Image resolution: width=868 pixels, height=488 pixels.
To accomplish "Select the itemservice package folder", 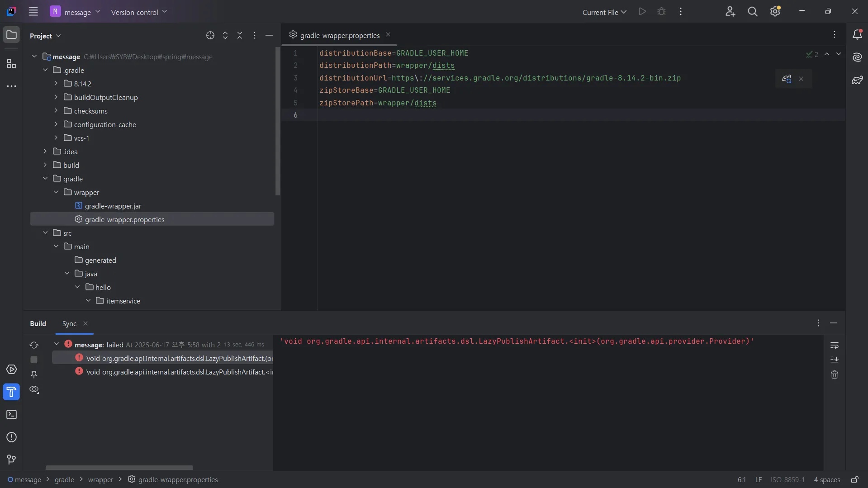I will coord(123,301).
